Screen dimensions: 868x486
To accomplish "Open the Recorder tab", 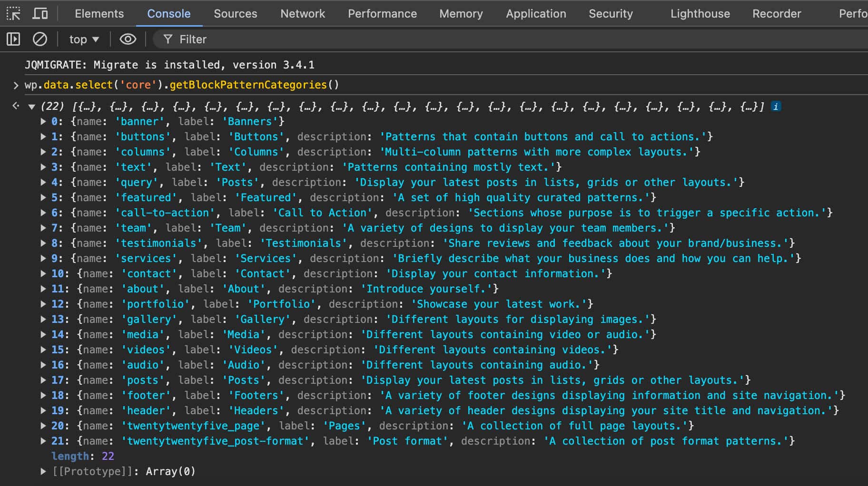I will (x=777, y=14).
